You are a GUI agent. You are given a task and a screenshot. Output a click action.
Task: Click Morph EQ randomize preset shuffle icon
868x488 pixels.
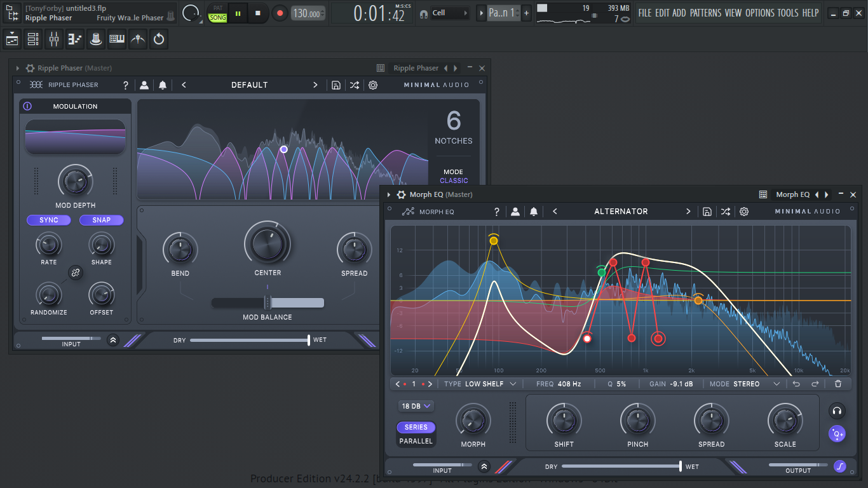pos(725,212)
